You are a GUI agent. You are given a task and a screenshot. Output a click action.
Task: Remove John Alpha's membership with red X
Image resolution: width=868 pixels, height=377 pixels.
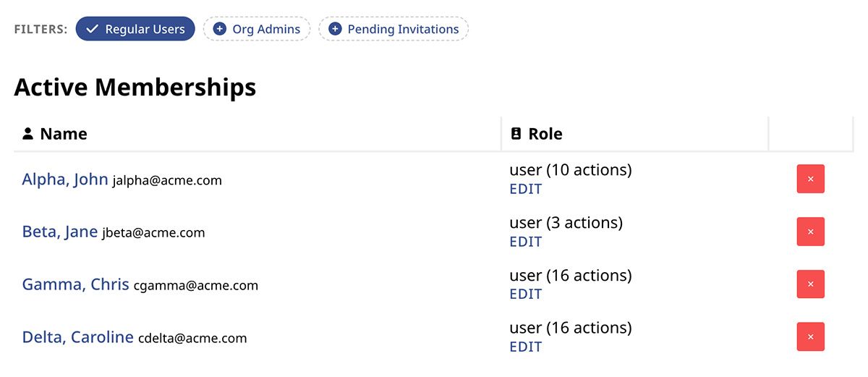[810, 179]
